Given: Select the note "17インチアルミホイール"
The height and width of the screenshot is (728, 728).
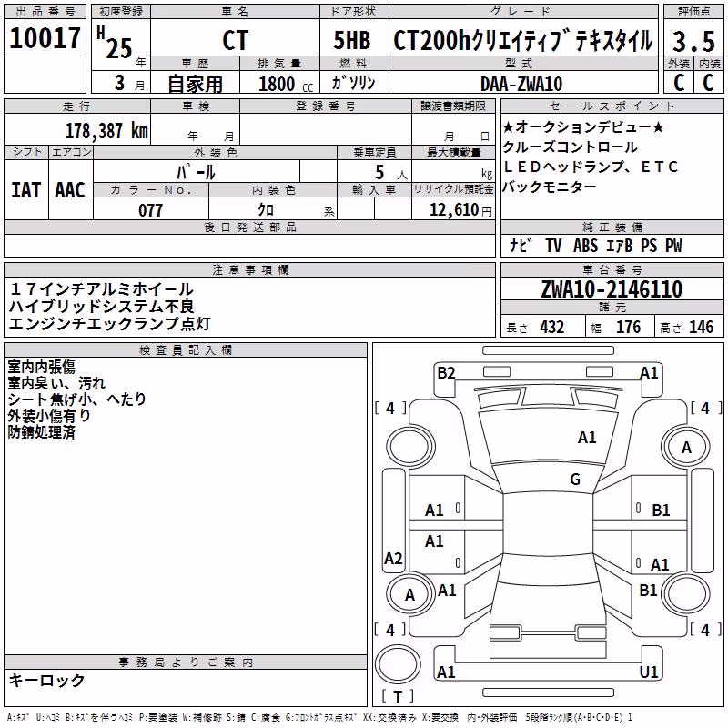Looking at the screenshot, I should point(101,289).
